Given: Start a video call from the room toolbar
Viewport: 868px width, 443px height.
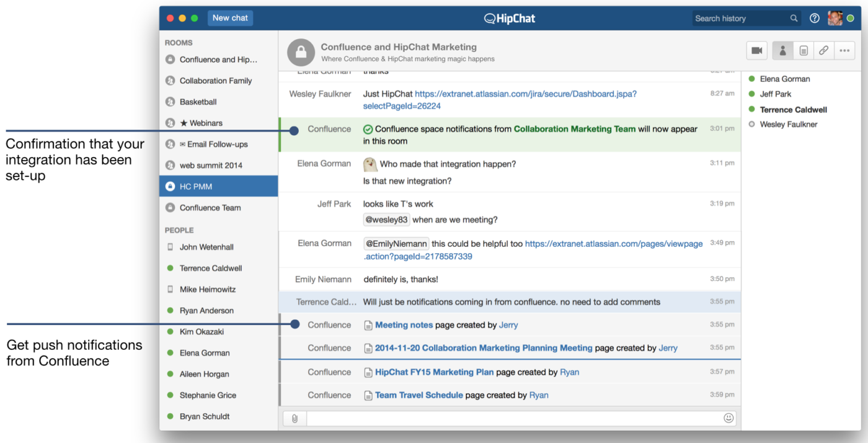Looking at the screenshot, I should point(756,50).
